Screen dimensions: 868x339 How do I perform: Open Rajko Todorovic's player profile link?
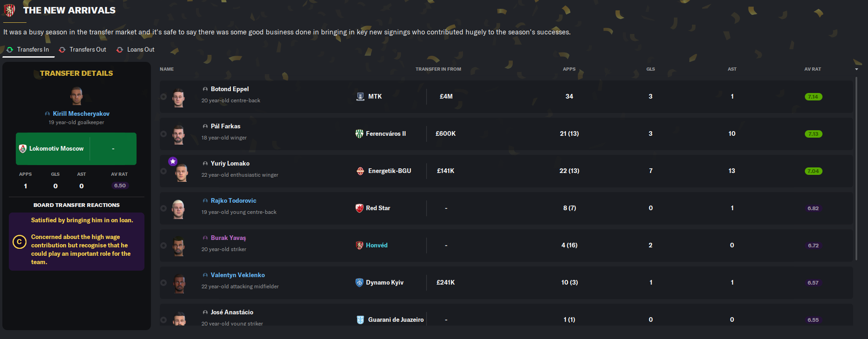[x=233, y=201]
